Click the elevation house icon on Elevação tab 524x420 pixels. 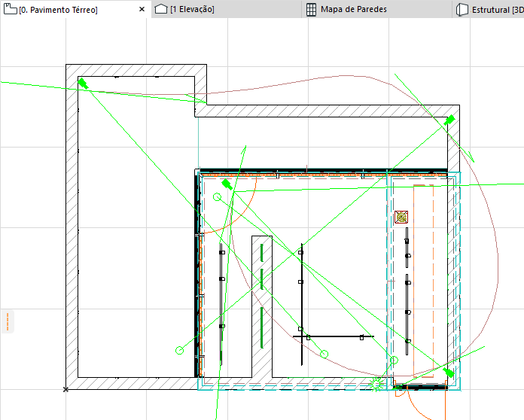coord(161,9)
